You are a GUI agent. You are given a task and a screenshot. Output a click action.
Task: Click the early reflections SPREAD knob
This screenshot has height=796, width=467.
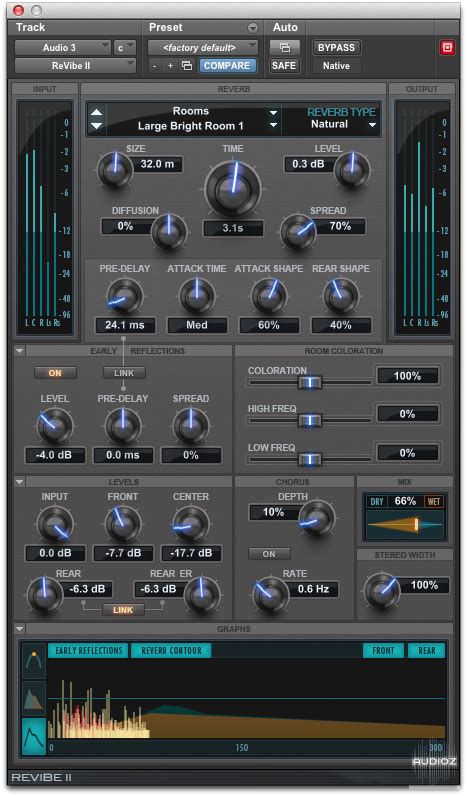190,426
